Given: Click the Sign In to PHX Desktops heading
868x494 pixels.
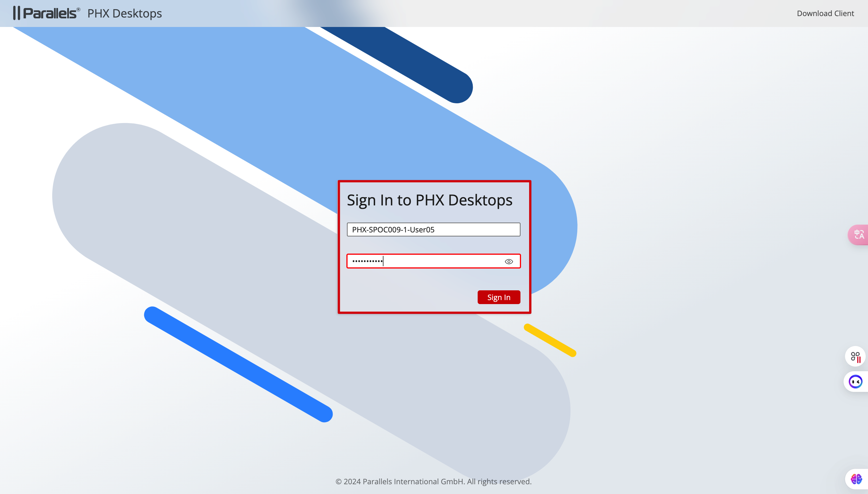Looking at the screenshot, I should 429,200.
